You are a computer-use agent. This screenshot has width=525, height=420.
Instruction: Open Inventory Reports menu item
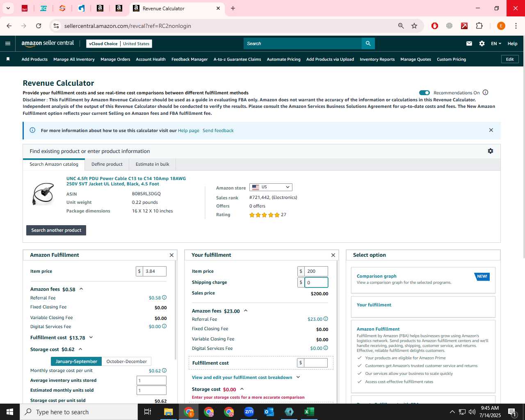point(377,59)
